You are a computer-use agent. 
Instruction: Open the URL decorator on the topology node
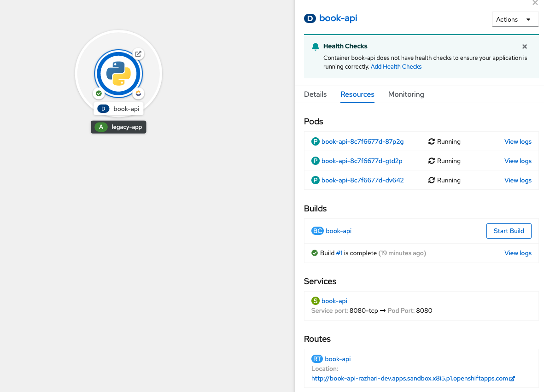138,54
